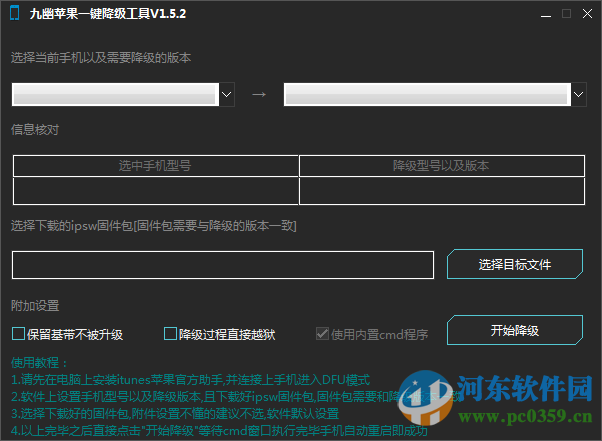Click the 选中手机型号 column header
The image size is (602, 441).
pos(155,166)
